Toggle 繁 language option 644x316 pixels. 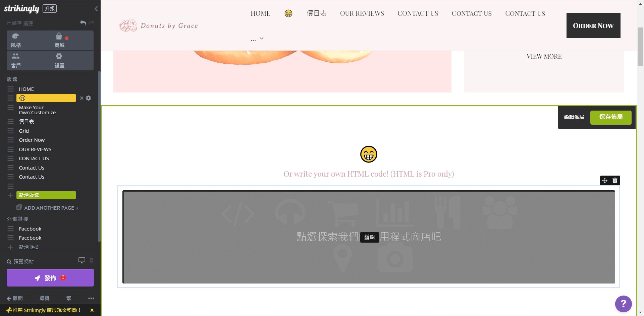pyautogui.click(x=69, y=298)
